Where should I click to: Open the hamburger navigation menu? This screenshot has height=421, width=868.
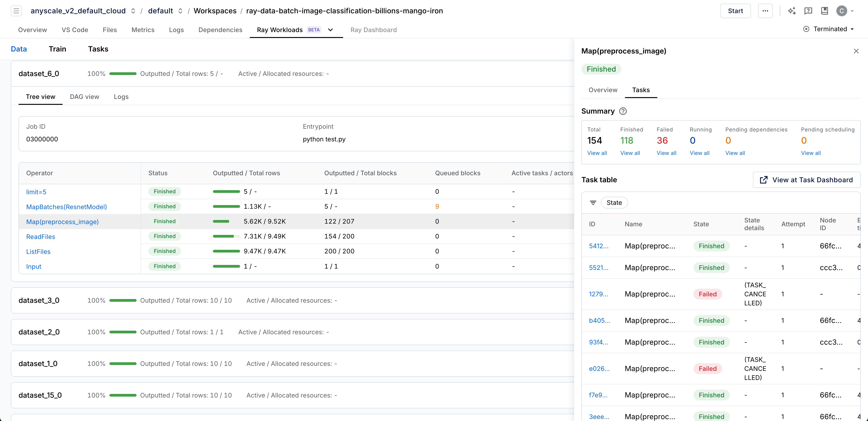pyautogui.click(x=16, y=10)
